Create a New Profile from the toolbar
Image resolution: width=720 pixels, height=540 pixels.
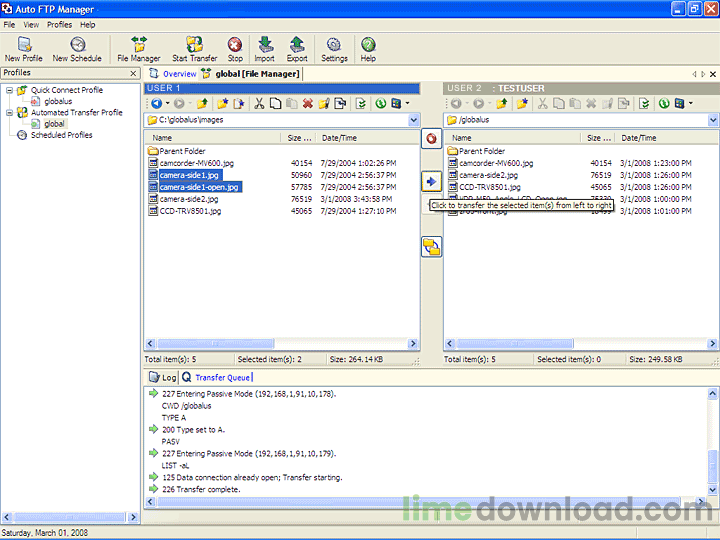tap(23, 50)
